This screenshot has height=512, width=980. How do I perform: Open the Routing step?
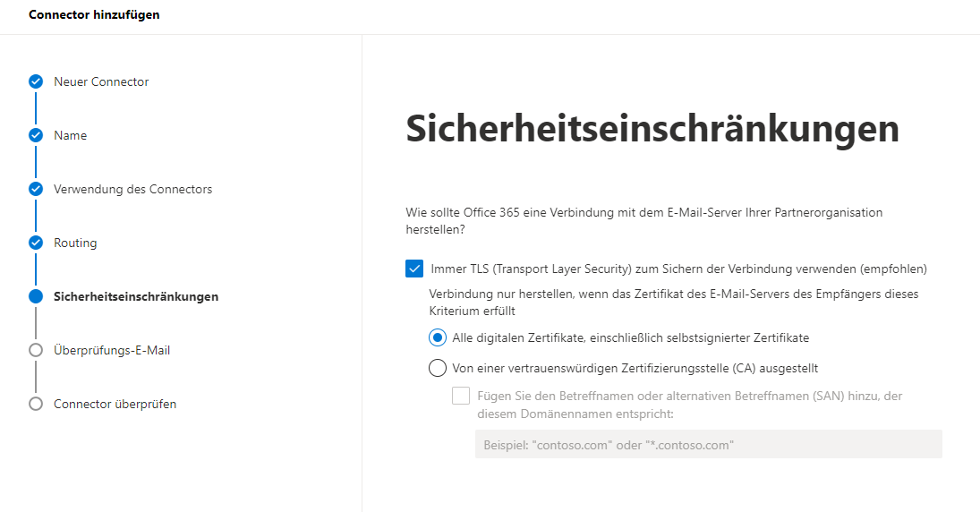tap(75, 243)
